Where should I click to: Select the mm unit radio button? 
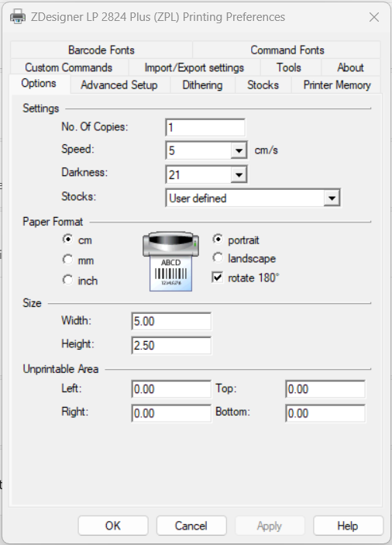click(67, 260)
